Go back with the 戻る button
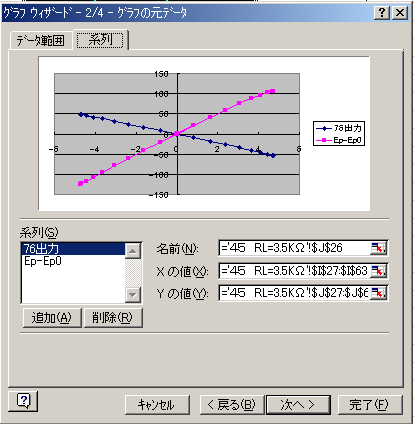Viewport: 414px width, 424px height. click(x=232, y=405)
